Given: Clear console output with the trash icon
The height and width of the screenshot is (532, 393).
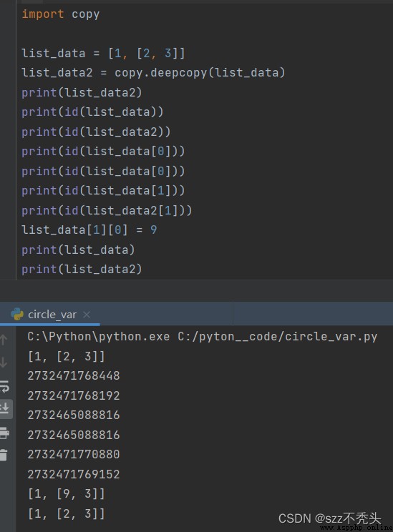Looking at the screenshot, I should tap(4, 455).
